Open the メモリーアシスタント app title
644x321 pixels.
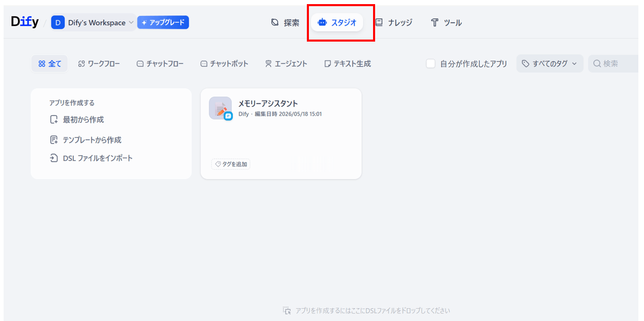point(268,104)
